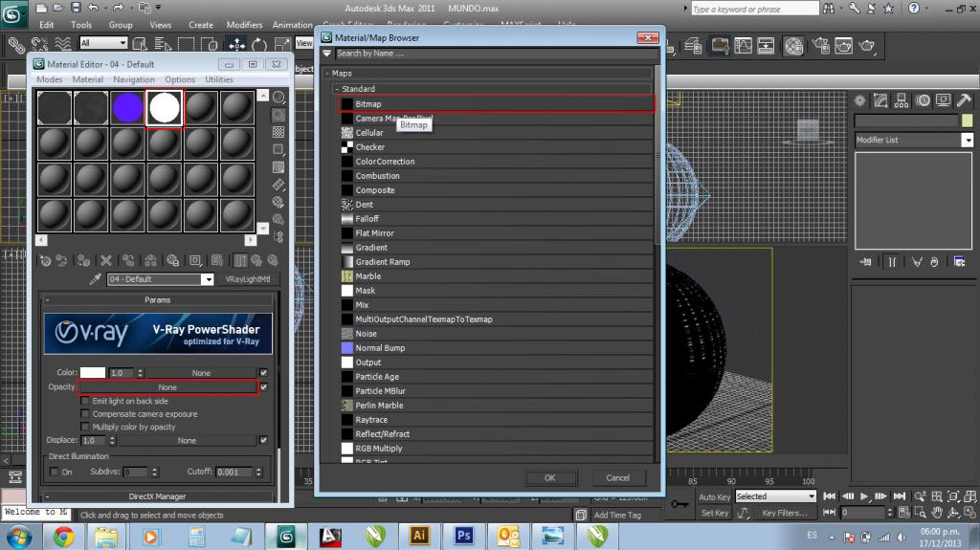980x550 pixels.
Task: Click Show Map in Viewport checker icon
Action: point(217,260)
